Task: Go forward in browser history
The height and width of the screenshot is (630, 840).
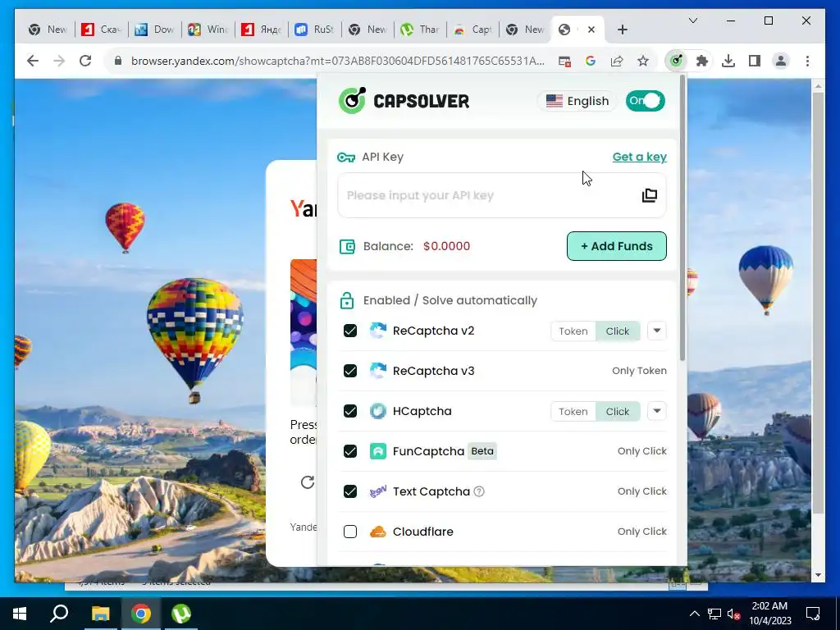Action: point(59,61)
